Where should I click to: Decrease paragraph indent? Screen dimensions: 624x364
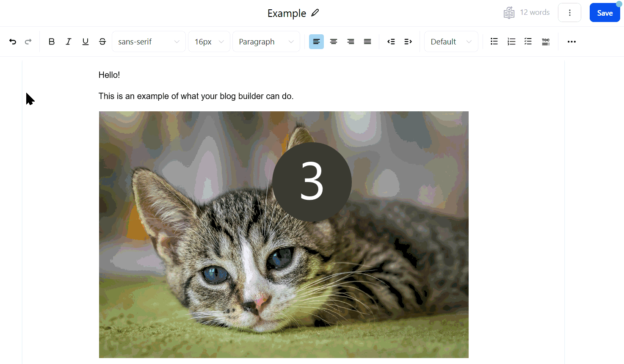point(391,41)
